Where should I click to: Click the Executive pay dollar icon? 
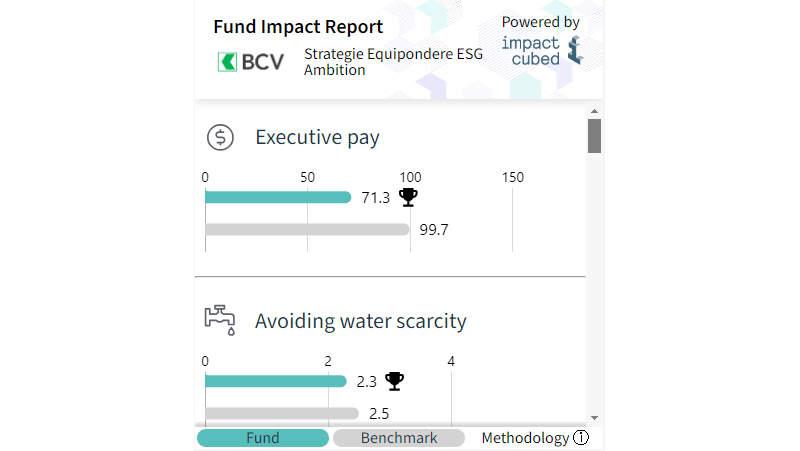click(x=220, y=138)
